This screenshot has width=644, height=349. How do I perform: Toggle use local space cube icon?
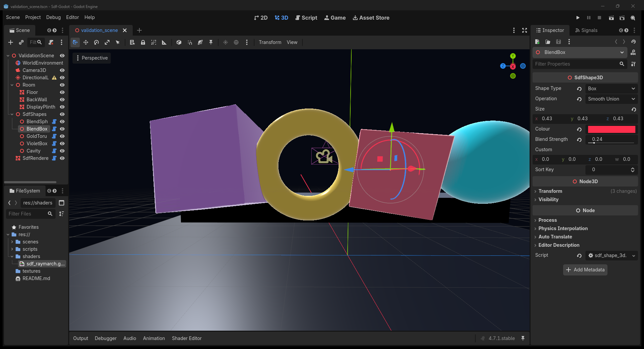[179, 42]
